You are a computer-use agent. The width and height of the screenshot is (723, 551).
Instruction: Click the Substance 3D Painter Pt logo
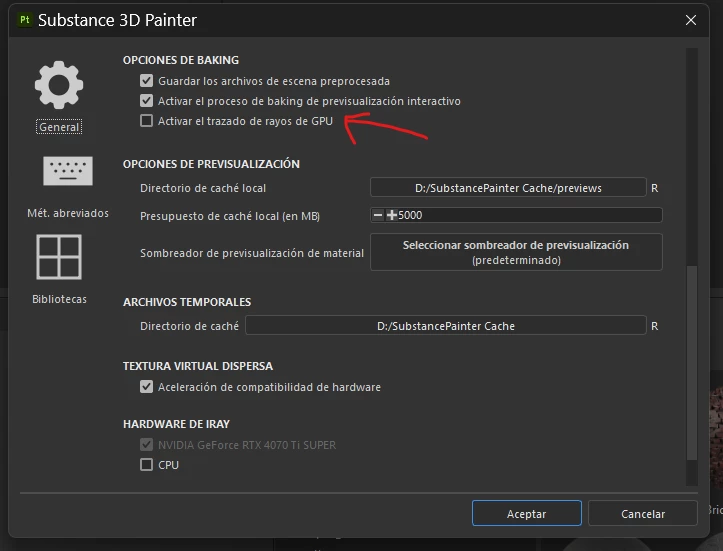tap(24, 20)
